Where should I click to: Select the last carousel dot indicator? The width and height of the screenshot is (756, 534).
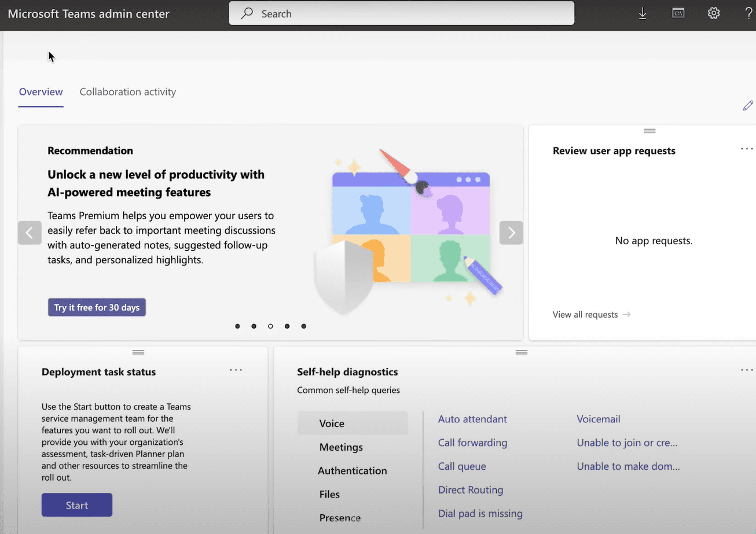click(304, 326)
